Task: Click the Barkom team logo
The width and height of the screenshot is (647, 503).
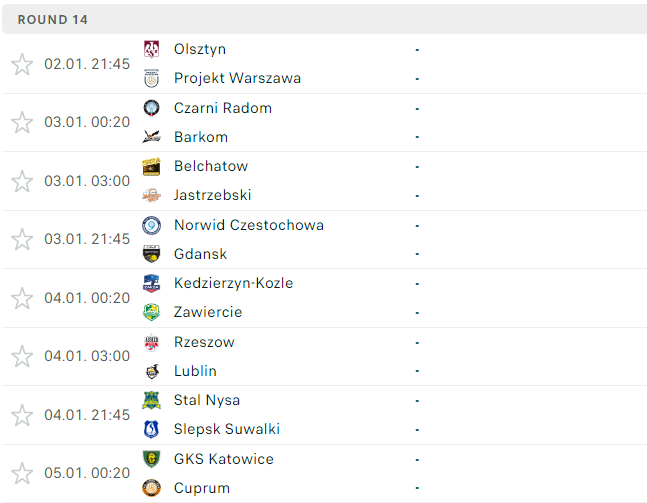Action: (x=151, y=137)
